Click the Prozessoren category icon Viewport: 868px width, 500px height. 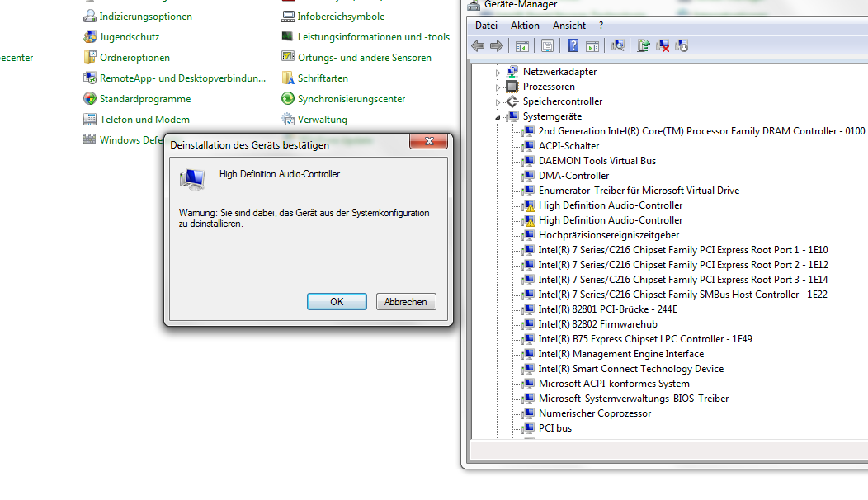pos(512,87)
